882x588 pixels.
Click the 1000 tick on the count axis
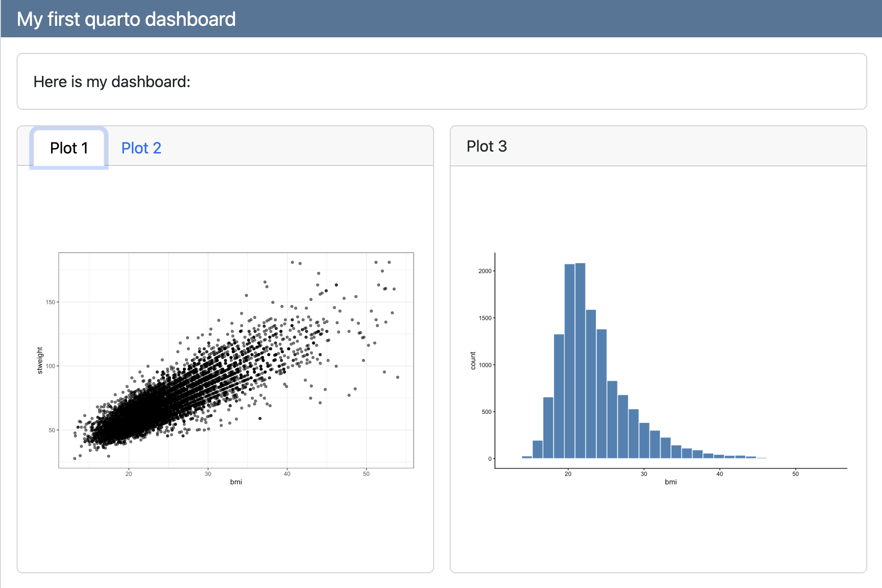coord(485,365)
